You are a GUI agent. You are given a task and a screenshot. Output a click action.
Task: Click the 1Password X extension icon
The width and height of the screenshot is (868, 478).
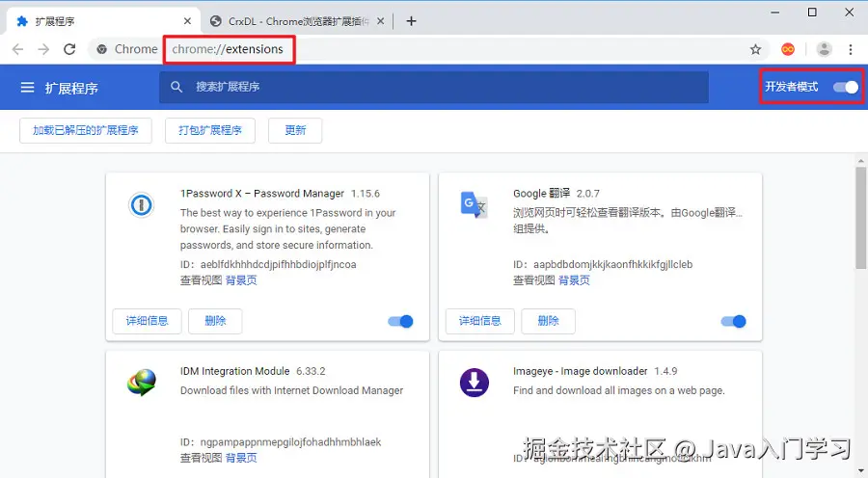coord(141,205)
